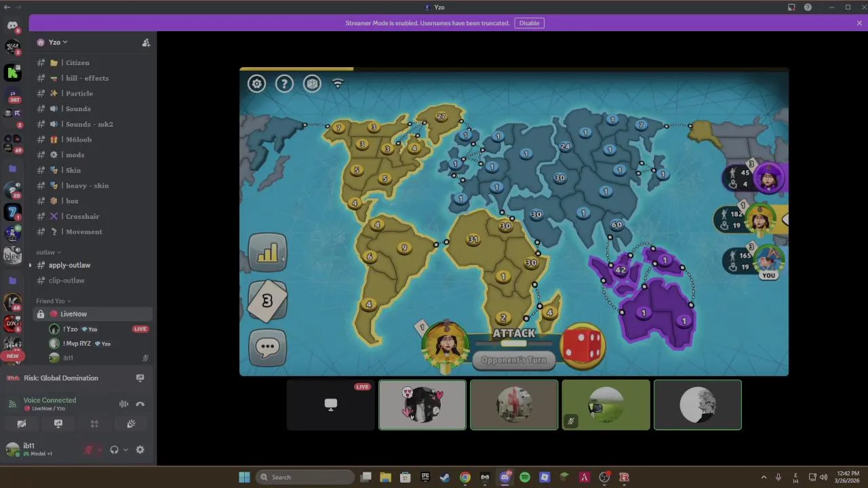The width and height of the screenshot is (868, 488).
Task: Select the live stream tile with LIVE badge
Action: coord(331,405)
